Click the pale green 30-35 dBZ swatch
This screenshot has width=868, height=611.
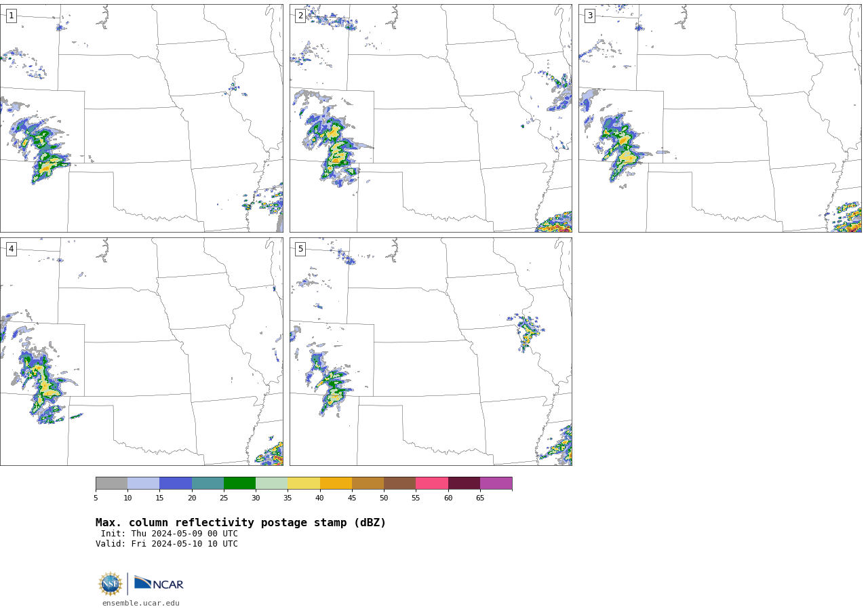[x=271, y=484]
